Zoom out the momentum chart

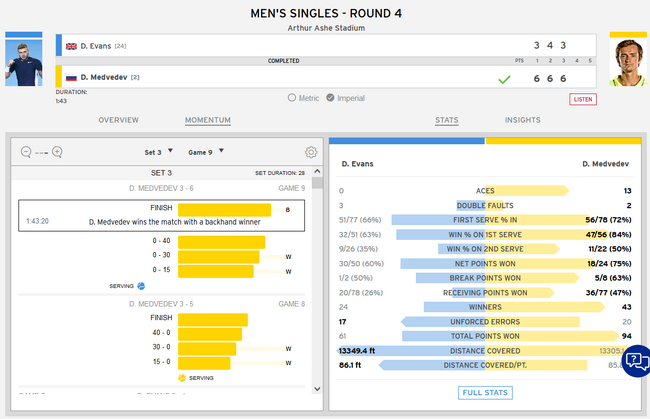click(25, 152)
